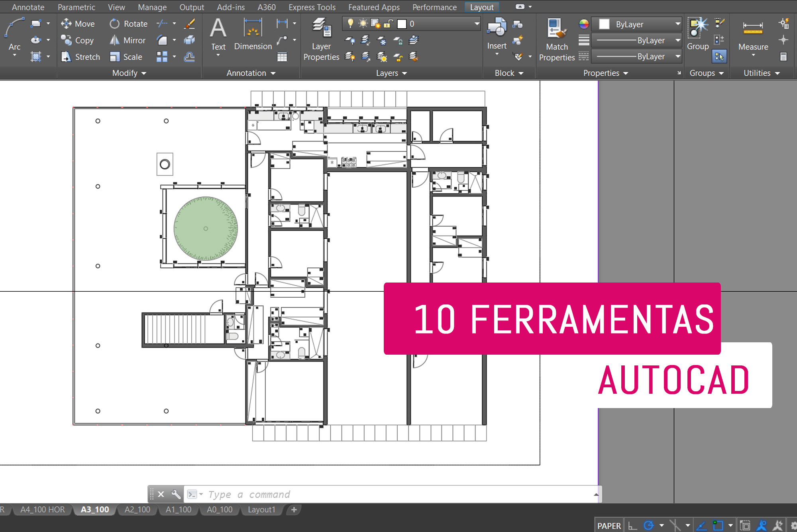Close the command line bar
The height and width of the screenshot is (532, 797).
point(161,494)
